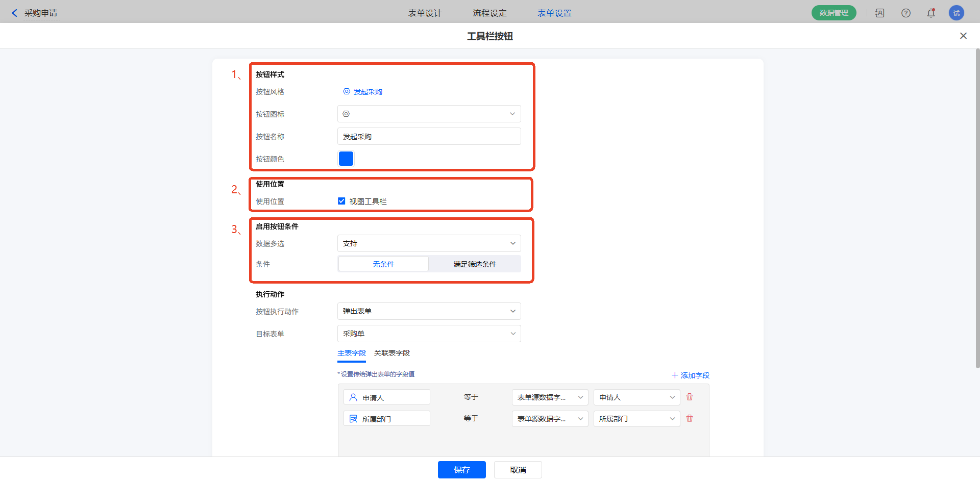Open the 数据多选 dropdown showing 支持
The width and height of the screenshot is (980, 482).
point(429,243)
